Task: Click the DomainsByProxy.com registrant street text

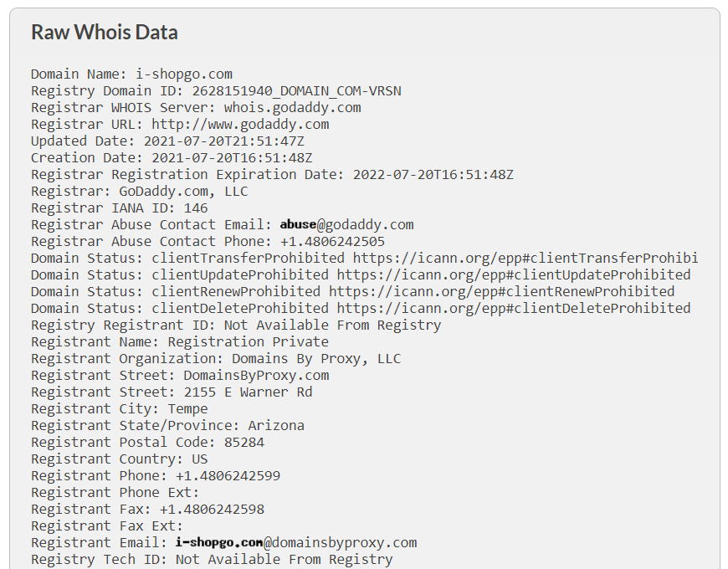Action: click(x=256, y=375)
